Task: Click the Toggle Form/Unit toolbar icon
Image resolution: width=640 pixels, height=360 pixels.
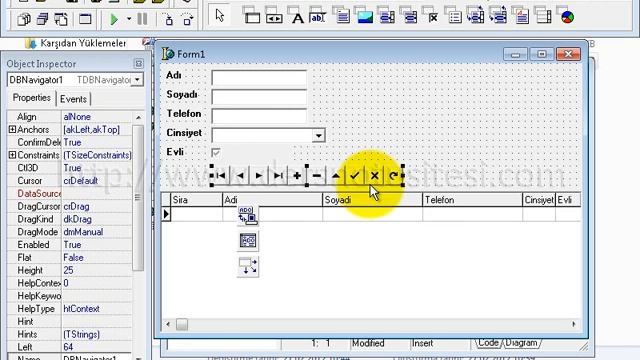Action: click(x=61, y=19)
